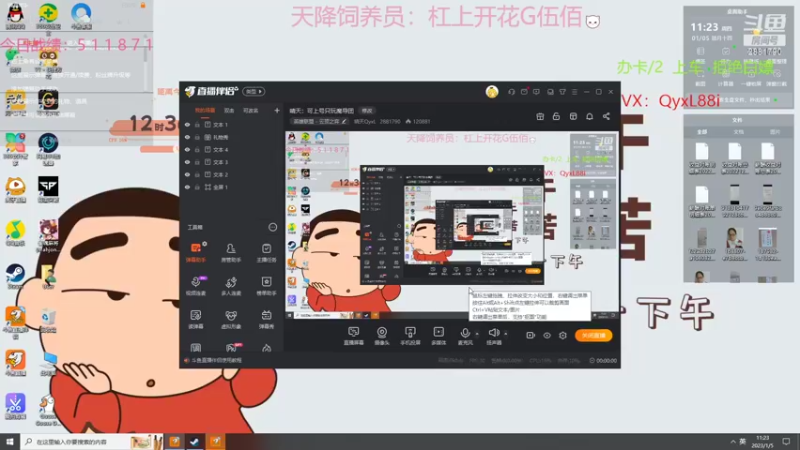Open the 多人连麦 tool icon
800x450 pixels.
coord(231,286)
